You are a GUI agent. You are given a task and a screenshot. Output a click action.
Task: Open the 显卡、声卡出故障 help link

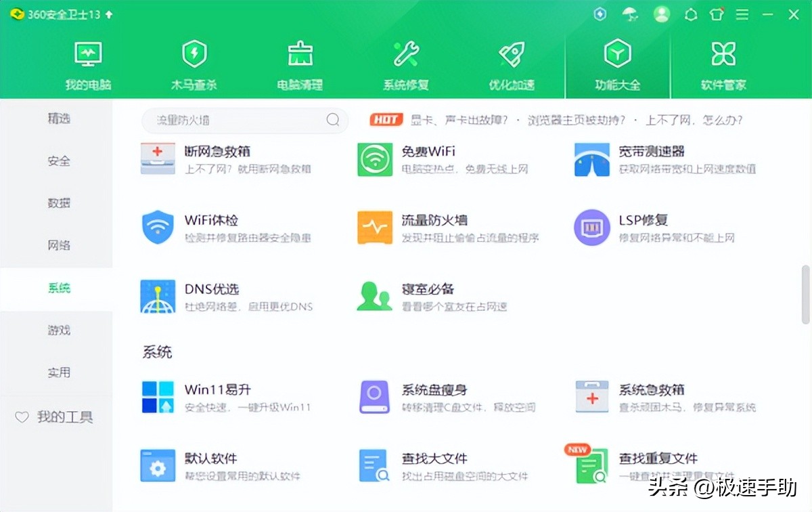(460, 120)
